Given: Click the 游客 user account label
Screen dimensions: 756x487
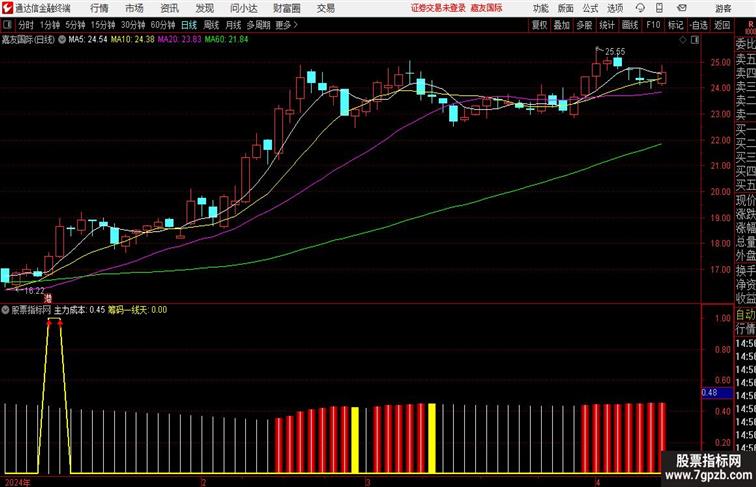Looking at the screenshot, I should pos(723,8).
